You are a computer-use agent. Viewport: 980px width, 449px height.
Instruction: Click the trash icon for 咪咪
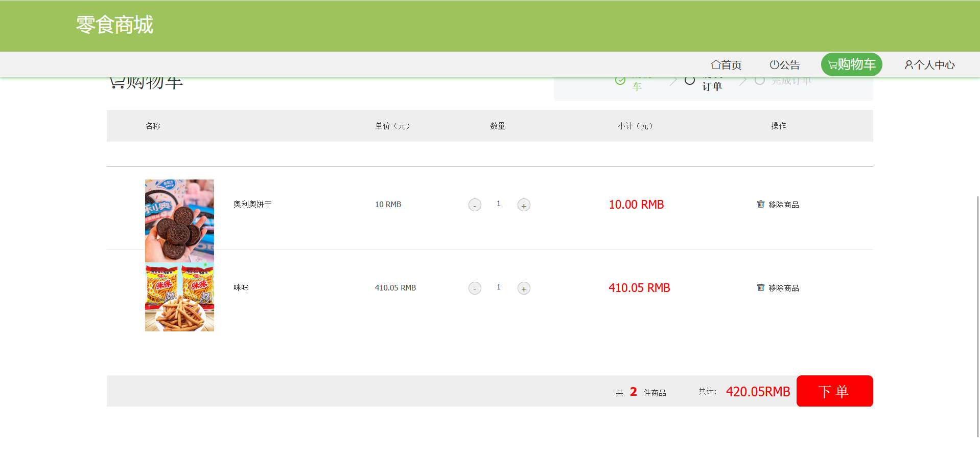click(760, 287)
